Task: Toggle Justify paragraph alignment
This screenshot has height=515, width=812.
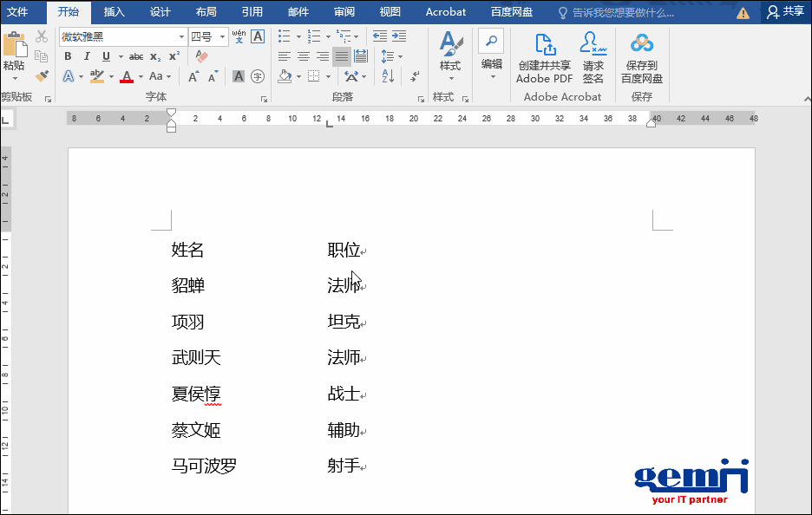Action: tap(342, 56)
